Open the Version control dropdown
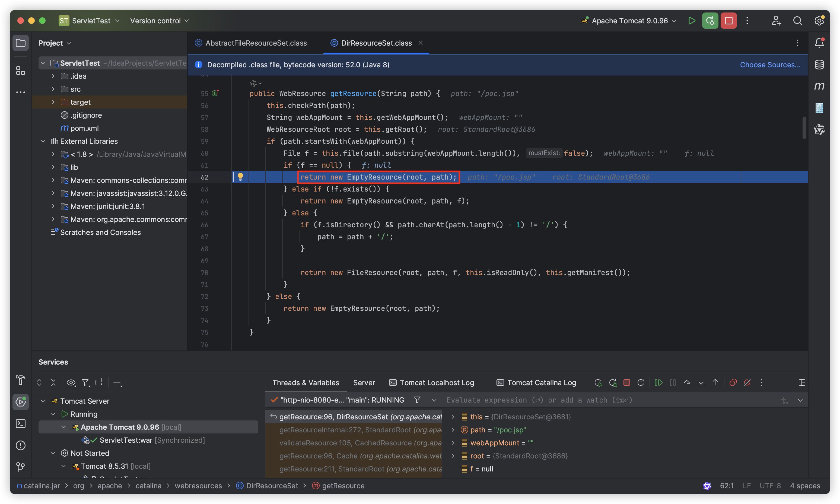 pos(159,21)
